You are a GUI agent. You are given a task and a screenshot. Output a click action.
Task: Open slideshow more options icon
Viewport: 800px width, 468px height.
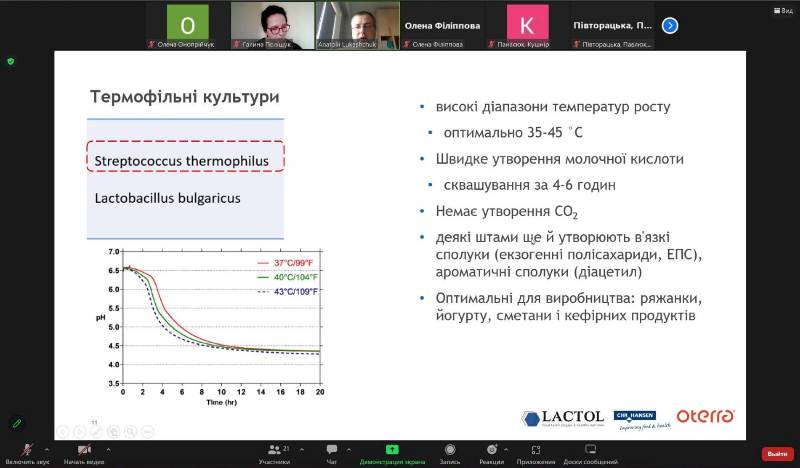[x=147, y=432]
